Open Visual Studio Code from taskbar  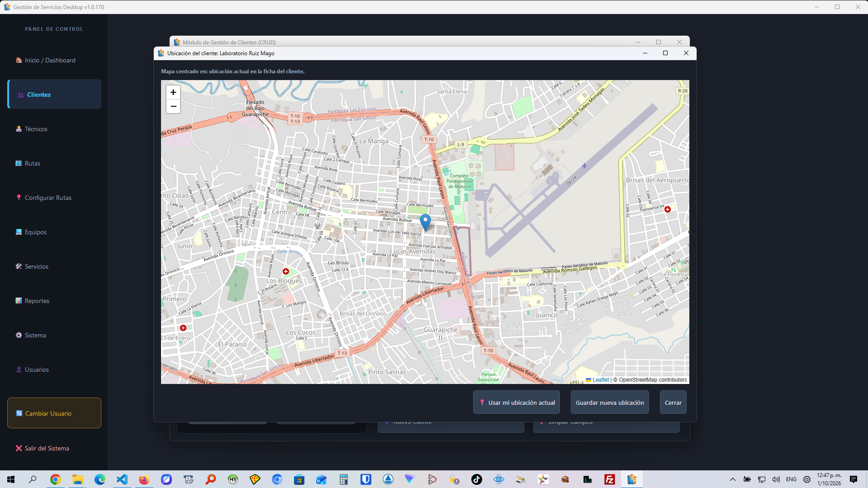[122, 479]
